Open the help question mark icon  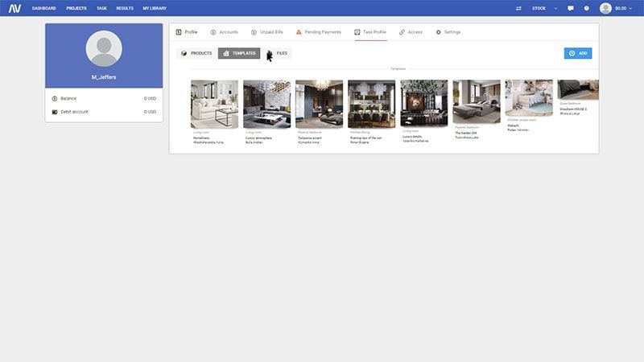click(x=587, y=8)
